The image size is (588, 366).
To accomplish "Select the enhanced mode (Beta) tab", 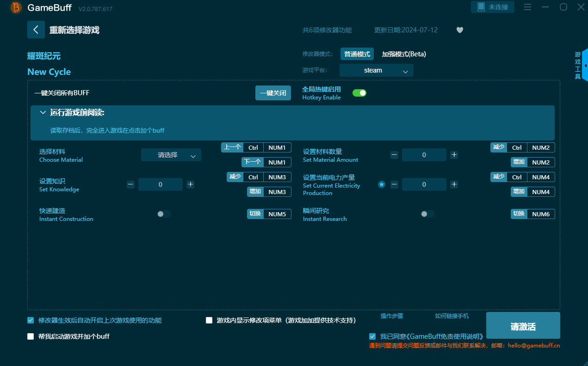I will point(404,54).
